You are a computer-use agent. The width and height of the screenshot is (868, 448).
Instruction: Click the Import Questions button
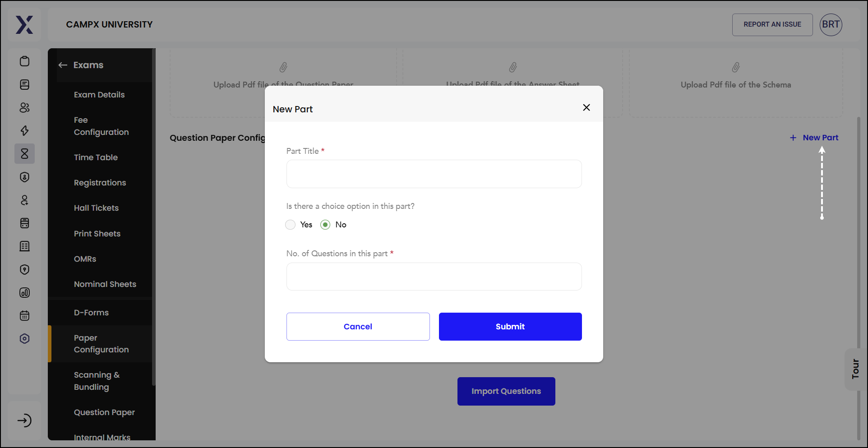click(x=506, y=391)
